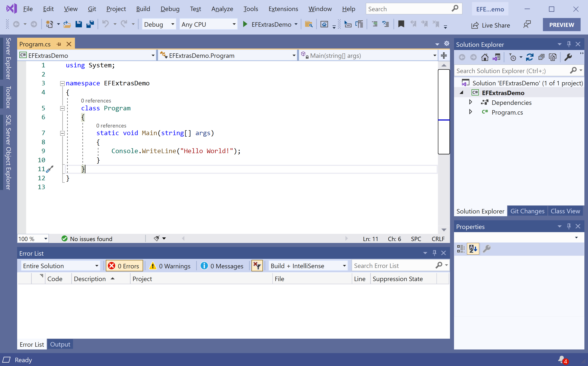Toggle the 0 Errors filter
588x366 pixels.
point(124,266)
